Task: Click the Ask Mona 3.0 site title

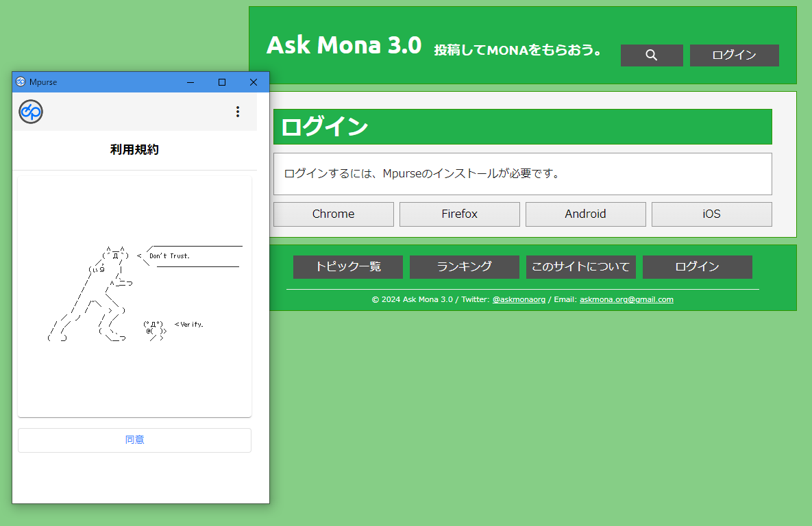Action: click(344, 46)
